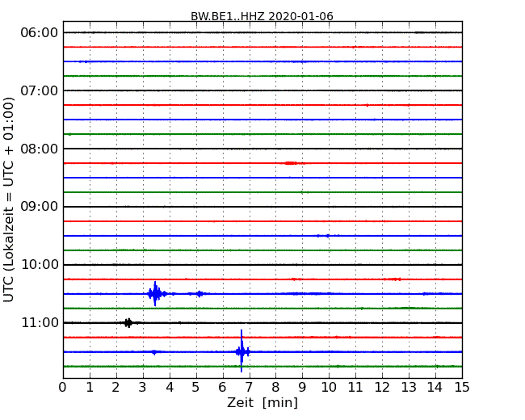Click the plot title 'BW.BE1..HHZ 2020-01-06'
The width and height of the screenshot is (525, 420).
(x=262, y=16)
